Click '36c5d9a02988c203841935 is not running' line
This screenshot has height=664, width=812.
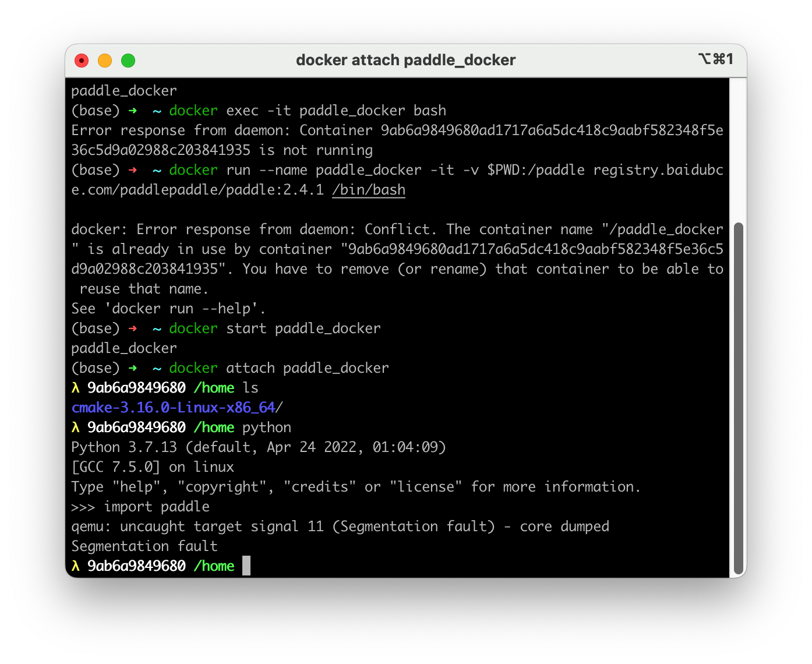[x=222, y=150]
